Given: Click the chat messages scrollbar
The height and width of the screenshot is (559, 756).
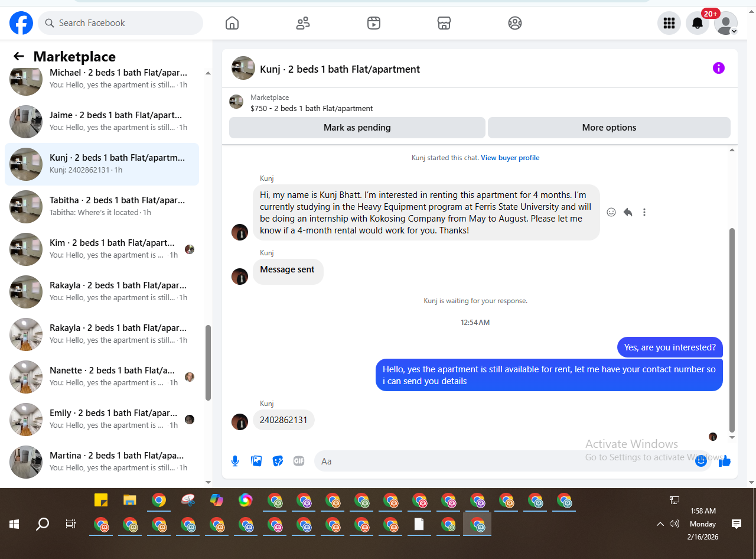Looking at the screenshot, I should click(732, 330).
